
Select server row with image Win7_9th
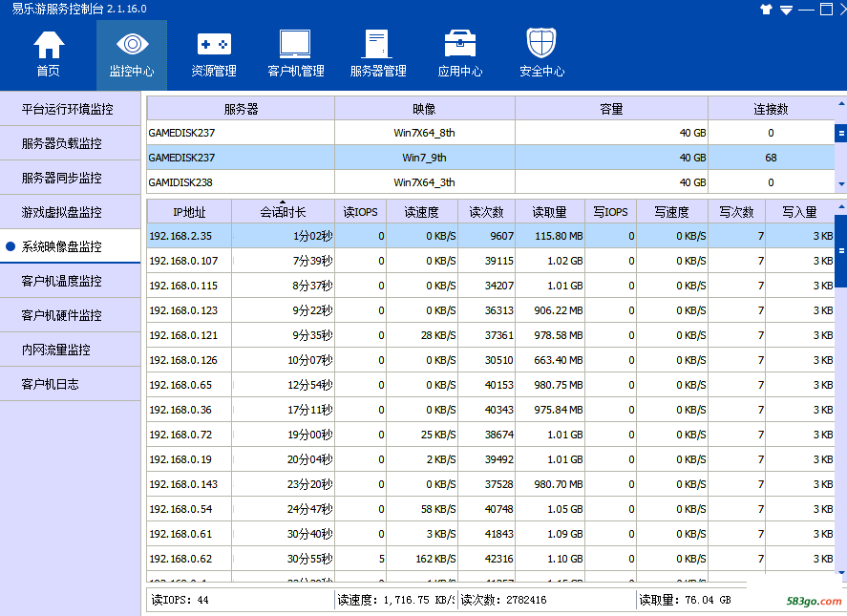click(x=491, y=158)
